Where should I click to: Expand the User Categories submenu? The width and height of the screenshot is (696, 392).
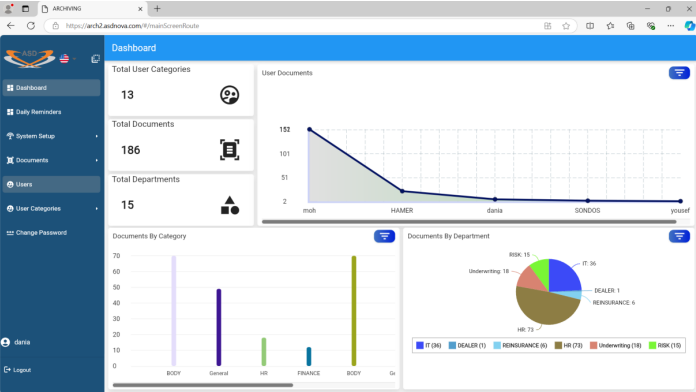pyautogui.click(x=51, y=209)
